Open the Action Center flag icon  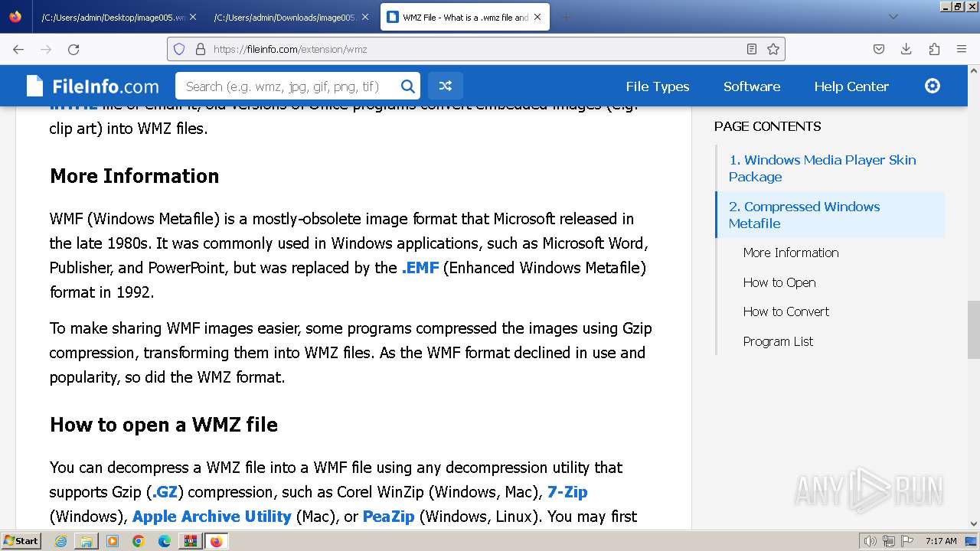pyautogui.click(x=906, y=541)
